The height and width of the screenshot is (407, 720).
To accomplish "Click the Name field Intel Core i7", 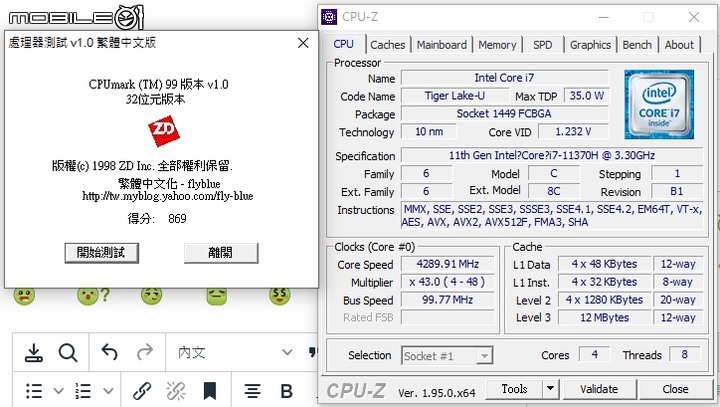I will click(505, 78).
